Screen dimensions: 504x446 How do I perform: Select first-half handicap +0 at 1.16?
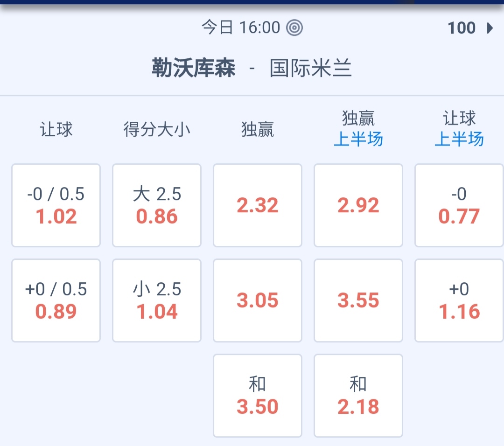coord(459,300)
